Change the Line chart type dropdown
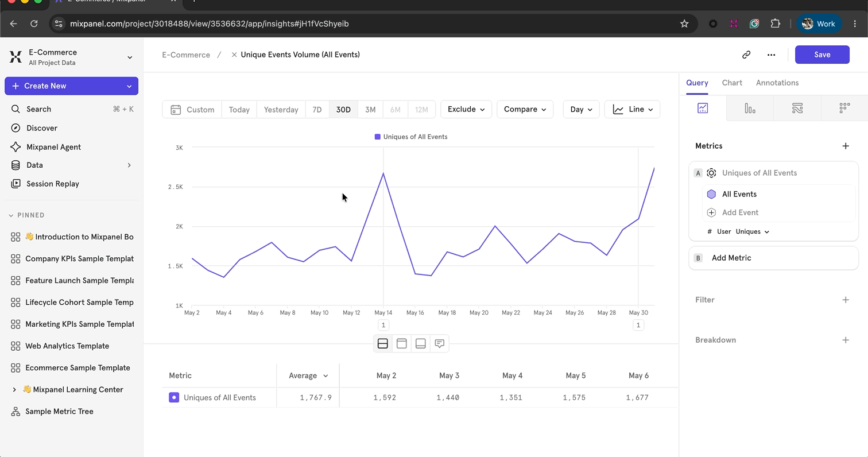Screen dimensions: 868x457 tap(633, 109)
